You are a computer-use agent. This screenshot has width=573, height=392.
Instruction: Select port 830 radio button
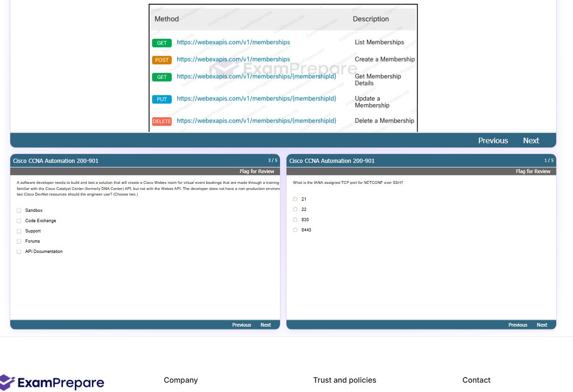295,220
